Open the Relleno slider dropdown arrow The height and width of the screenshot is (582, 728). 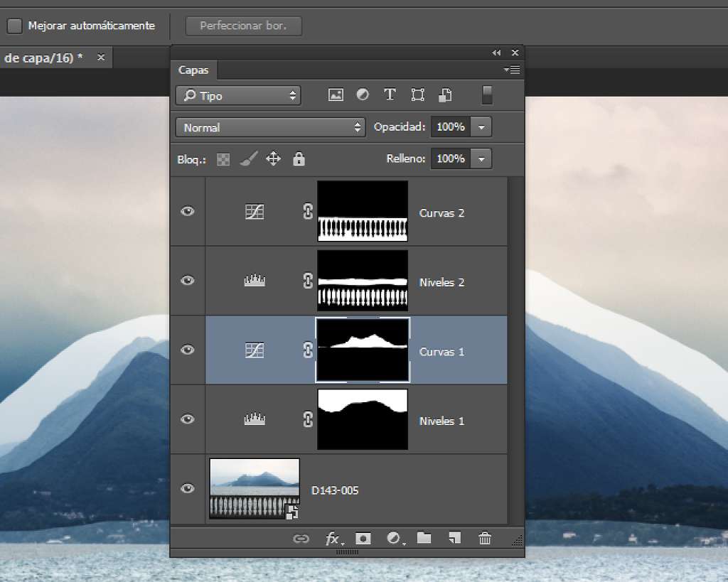click(x=481, y=158)
